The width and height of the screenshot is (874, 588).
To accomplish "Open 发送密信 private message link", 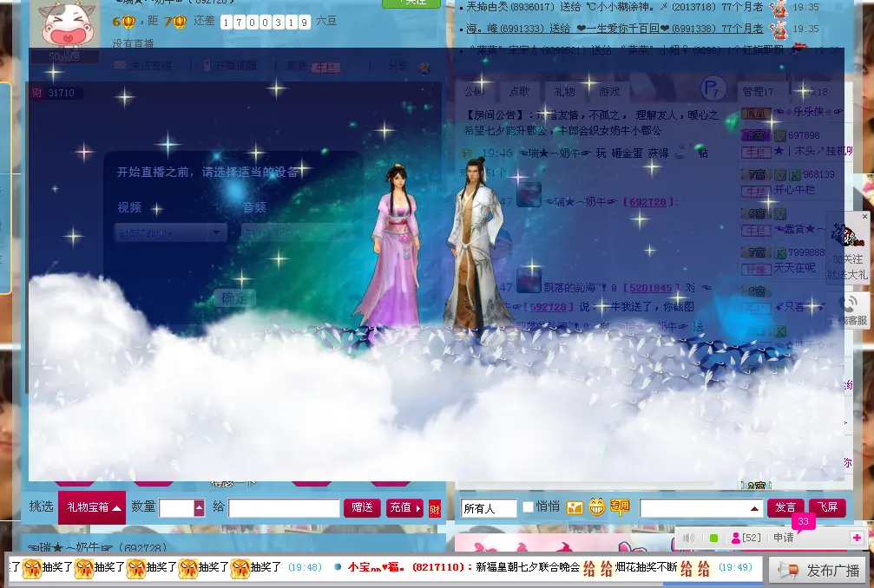I will (x=142, y=66).
